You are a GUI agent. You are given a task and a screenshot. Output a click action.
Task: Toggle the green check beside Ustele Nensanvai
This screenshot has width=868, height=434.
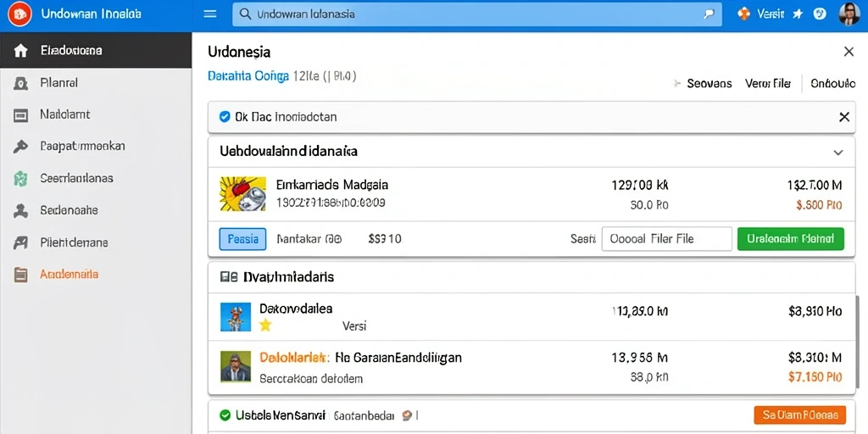[225, 415]
